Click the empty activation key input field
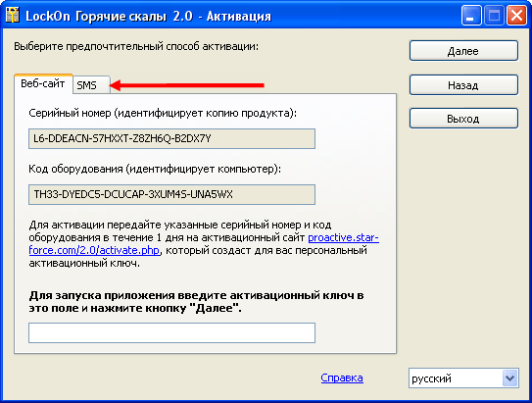 point(172,332)
